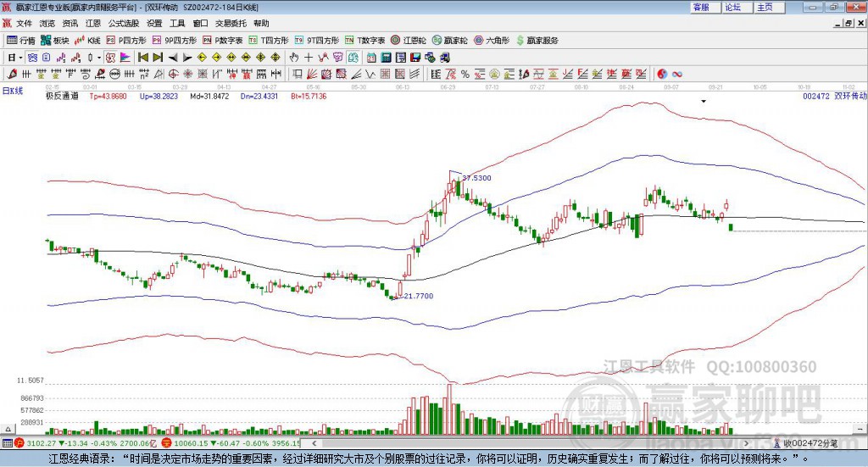Step chart left with black left arrow
Screen dimensions: 868x467
click(x=173, y=58)
